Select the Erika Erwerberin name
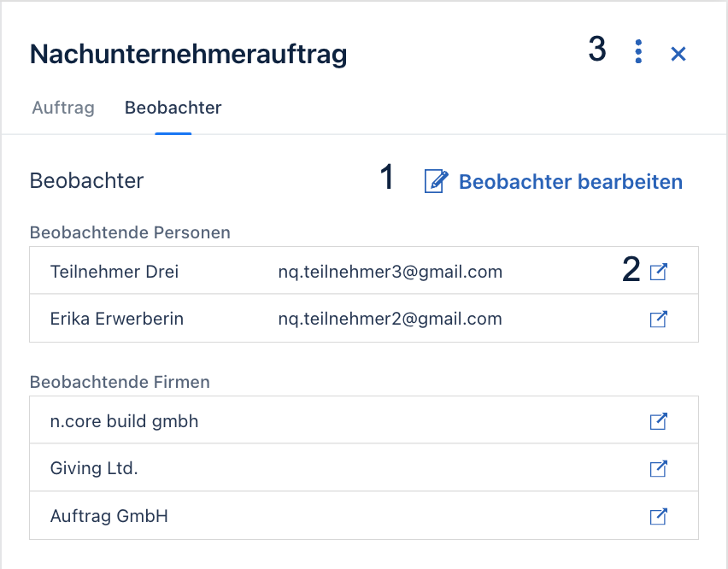 117,320
